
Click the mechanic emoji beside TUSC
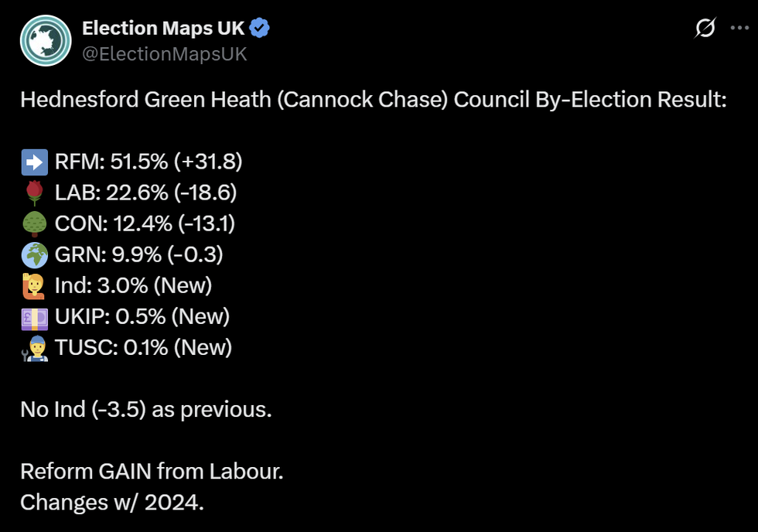click(x=35, y=347)
